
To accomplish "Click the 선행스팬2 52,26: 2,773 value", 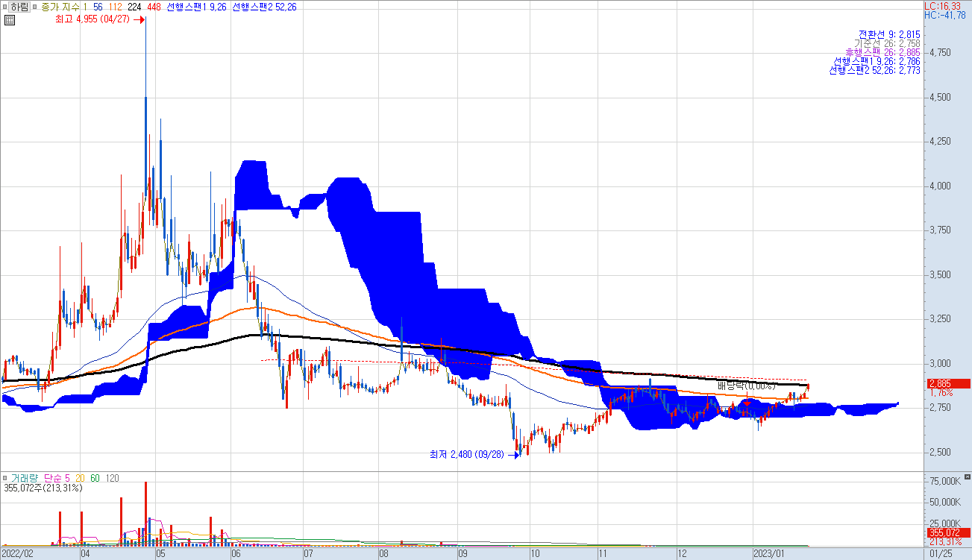I will click(x=874, y=70).
